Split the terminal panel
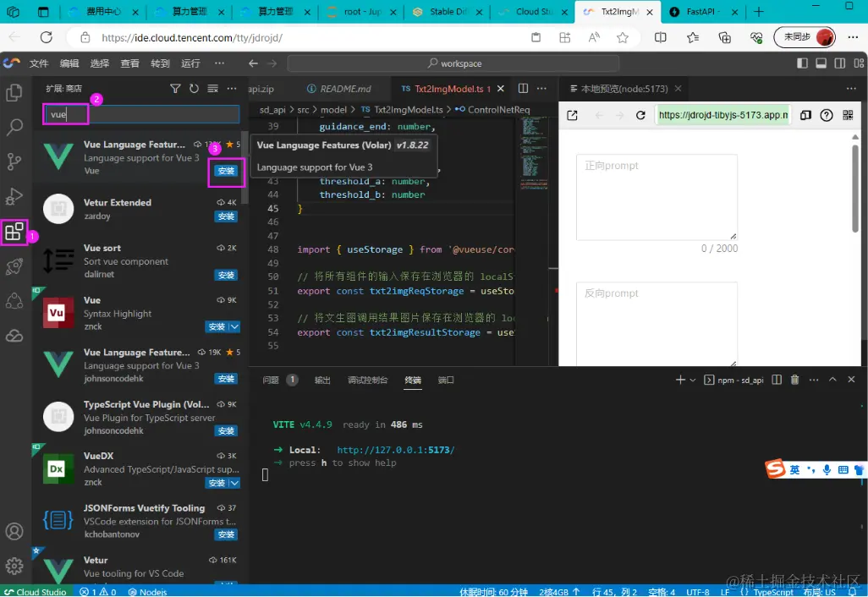Screen dimensions: 868x597 tap(777, 380)
